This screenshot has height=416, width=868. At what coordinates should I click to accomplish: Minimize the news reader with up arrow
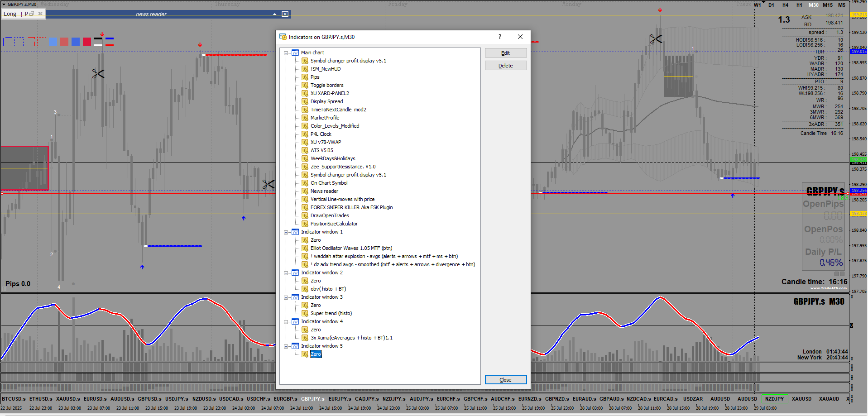[274, 14]
